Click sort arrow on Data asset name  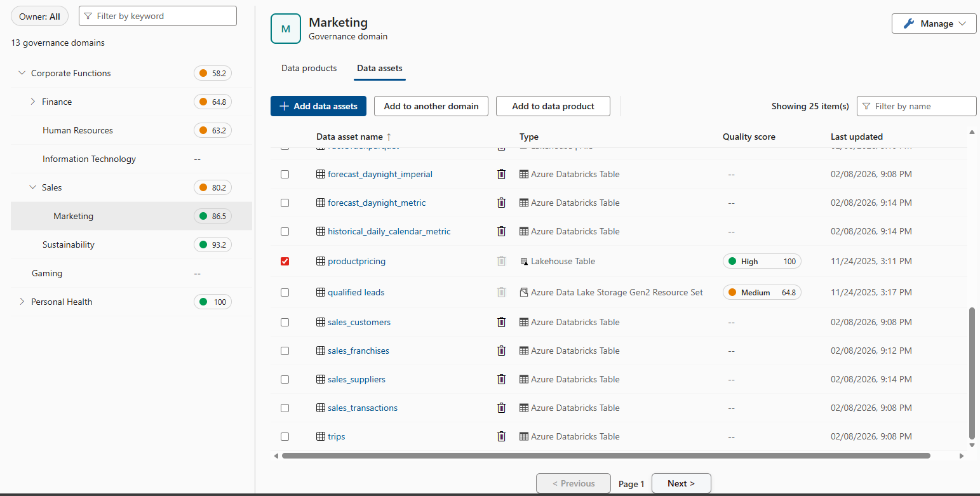(389, 137)
